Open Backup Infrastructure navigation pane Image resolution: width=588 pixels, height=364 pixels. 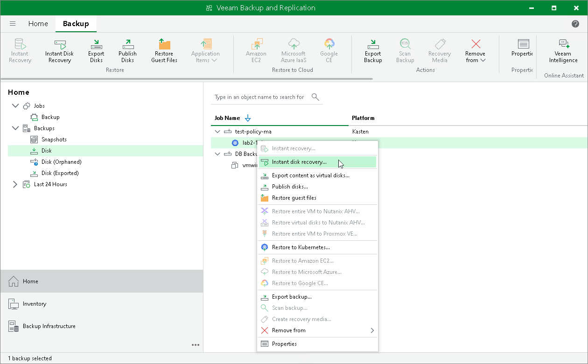click(x=102, y=326)
